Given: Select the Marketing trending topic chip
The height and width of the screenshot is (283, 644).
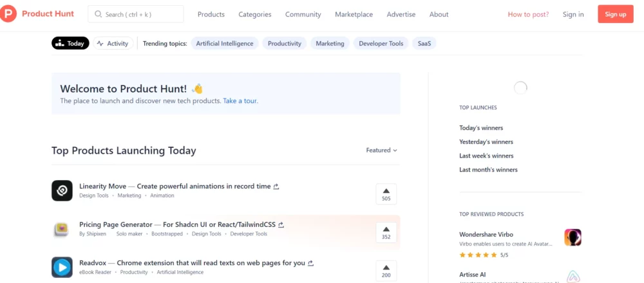Looking at the screenshot, I should (x=330, y=43).
